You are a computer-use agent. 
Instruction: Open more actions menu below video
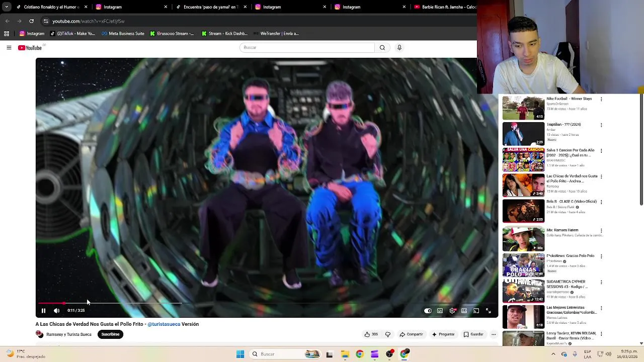494,334
